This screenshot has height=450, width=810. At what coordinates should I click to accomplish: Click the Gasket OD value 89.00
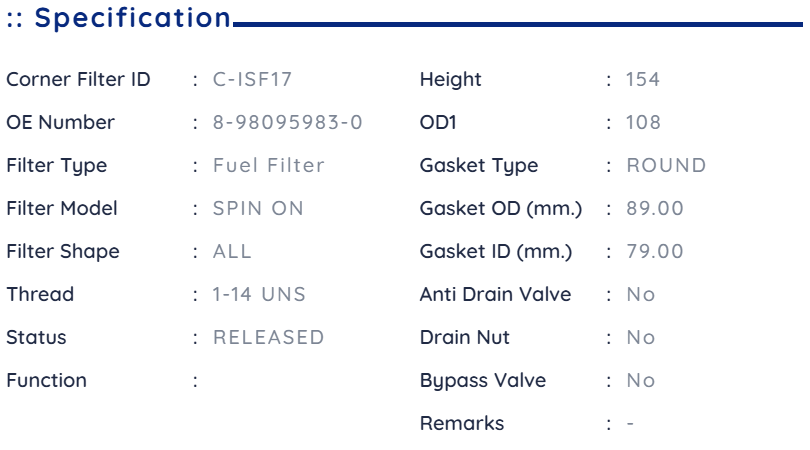pos(655,208)
